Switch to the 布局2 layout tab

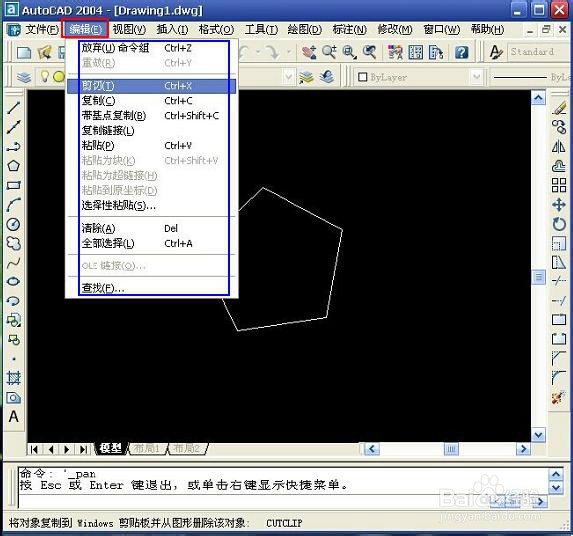(186, 448)
